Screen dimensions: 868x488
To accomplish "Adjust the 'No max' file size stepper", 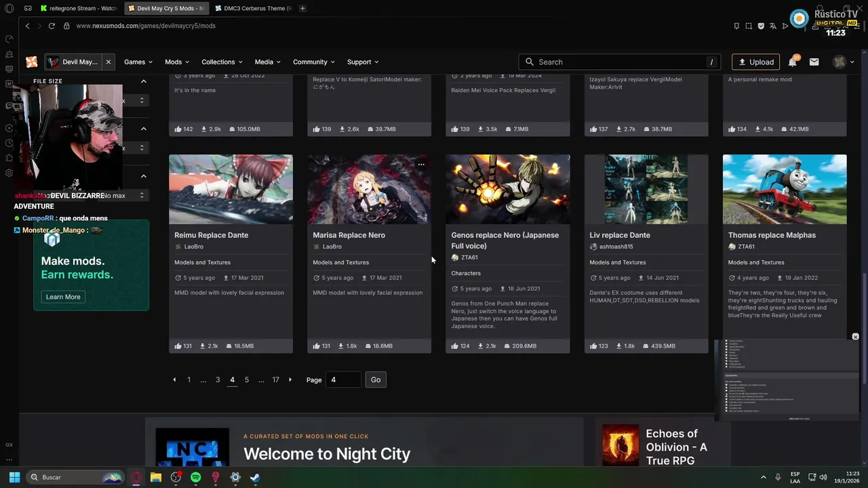I will click(142, 195).
